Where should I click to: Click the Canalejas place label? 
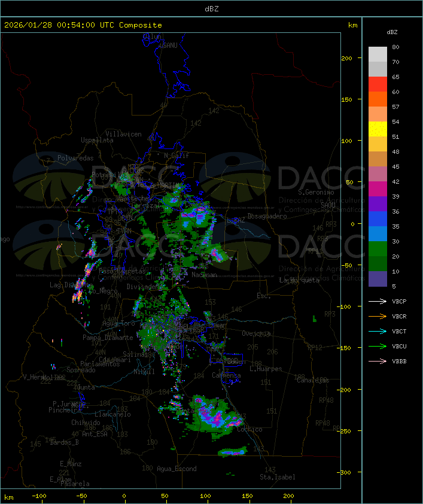coord(313,380)
